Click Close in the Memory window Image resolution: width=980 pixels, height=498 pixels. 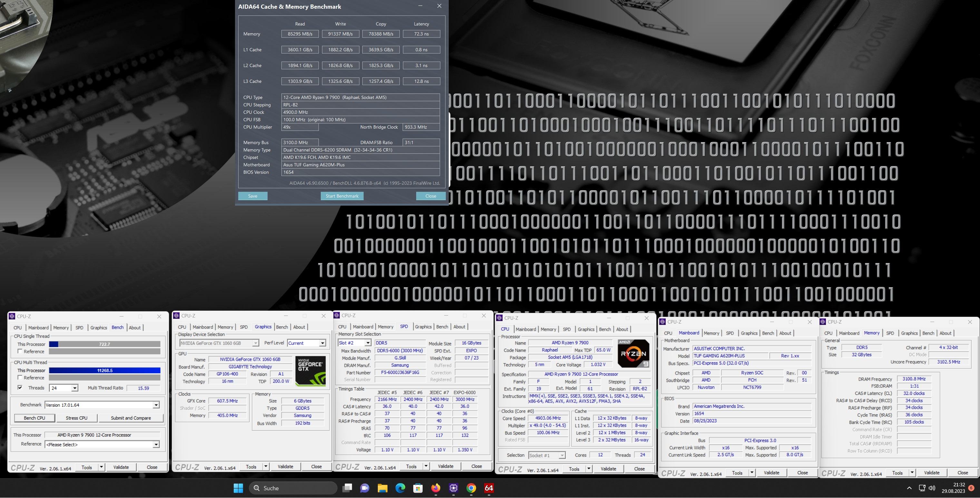click(x=963, y=473)
